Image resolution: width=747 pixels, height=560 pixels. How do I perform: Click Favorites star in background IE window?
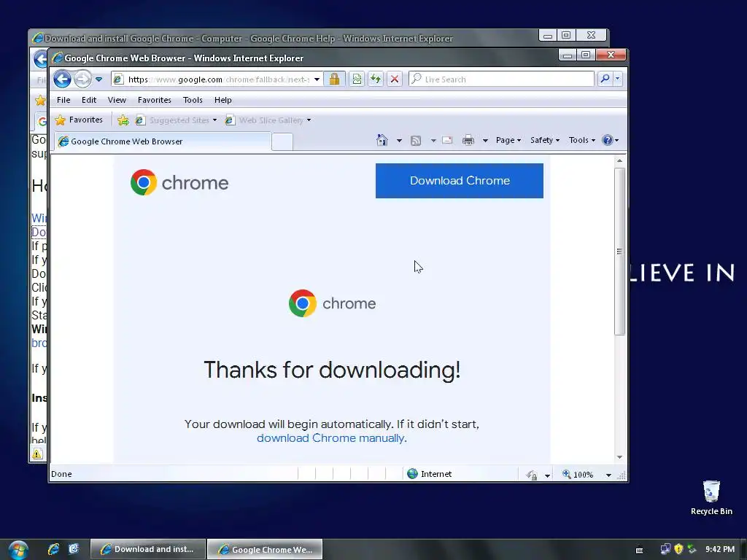point(40,100)
